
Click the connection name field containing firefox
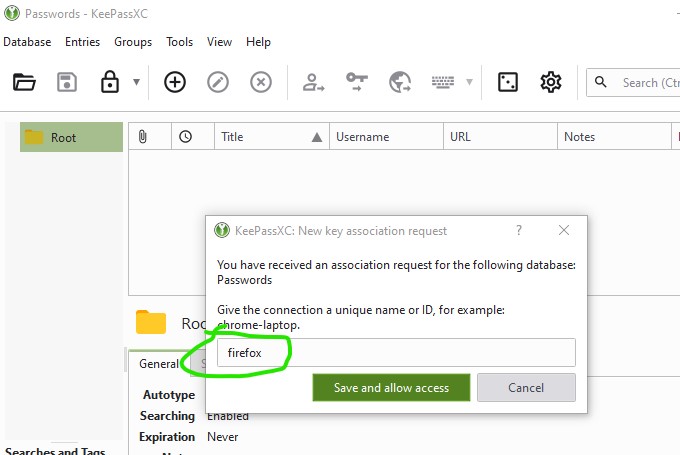tap(396, 353)
